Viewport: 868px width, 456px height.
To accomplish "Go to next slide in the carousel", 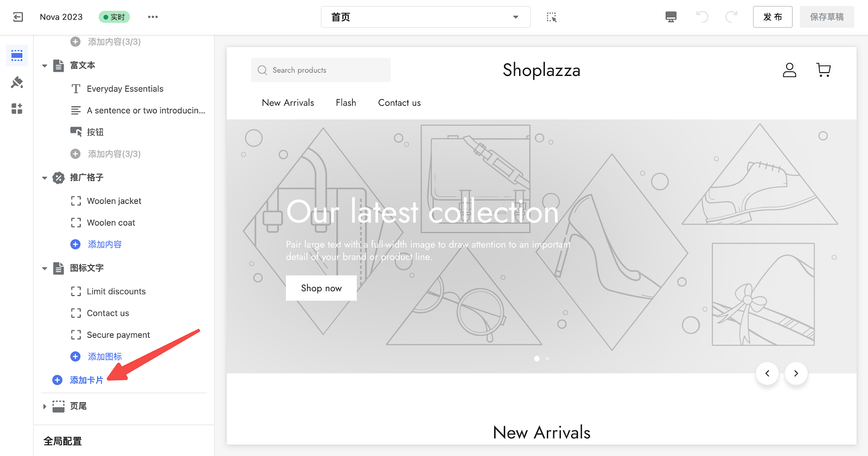I will pos(796,373).
